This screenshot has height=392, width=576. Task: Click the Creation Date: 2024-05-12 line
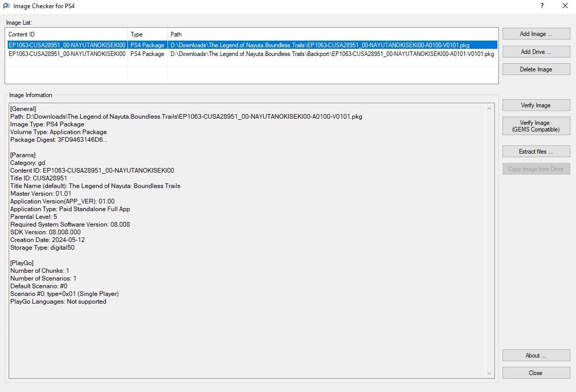coord(47,240)
